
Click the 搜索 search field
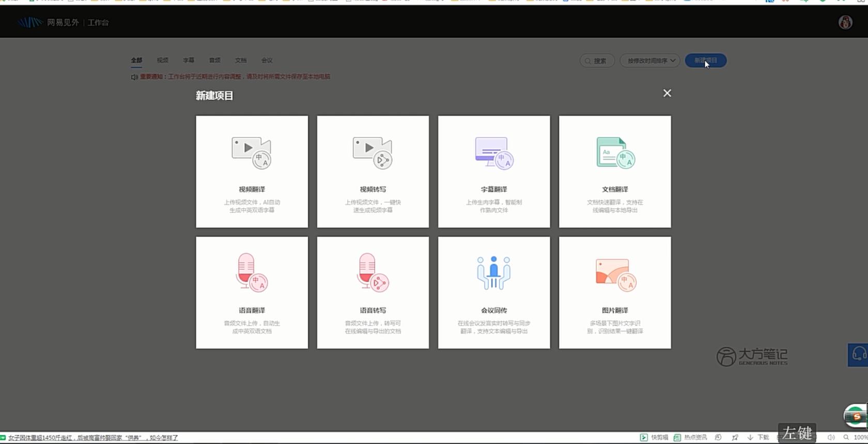tap(597, 60)
